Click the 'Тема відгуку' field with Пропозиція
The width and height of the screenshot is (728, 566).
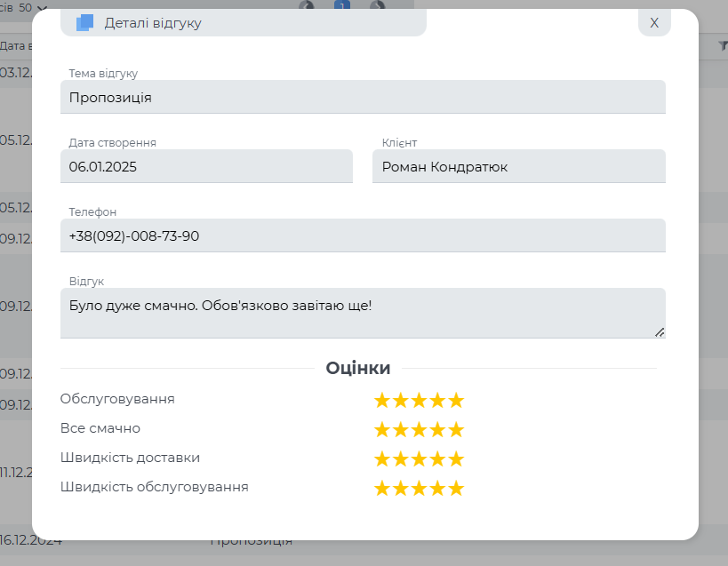click(x=363, y=97)
